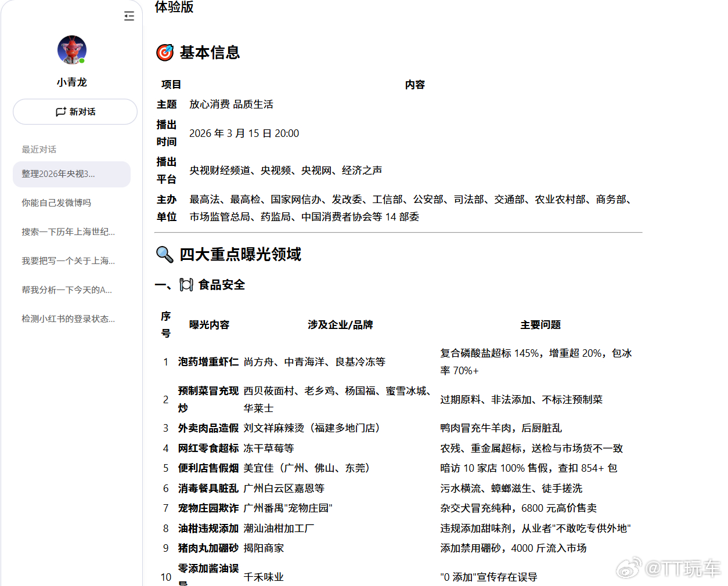Image resolution: width=728 pixels, height=586 pixels.
Task: Open the 小青龙 avatar profile
Action: 72,50
